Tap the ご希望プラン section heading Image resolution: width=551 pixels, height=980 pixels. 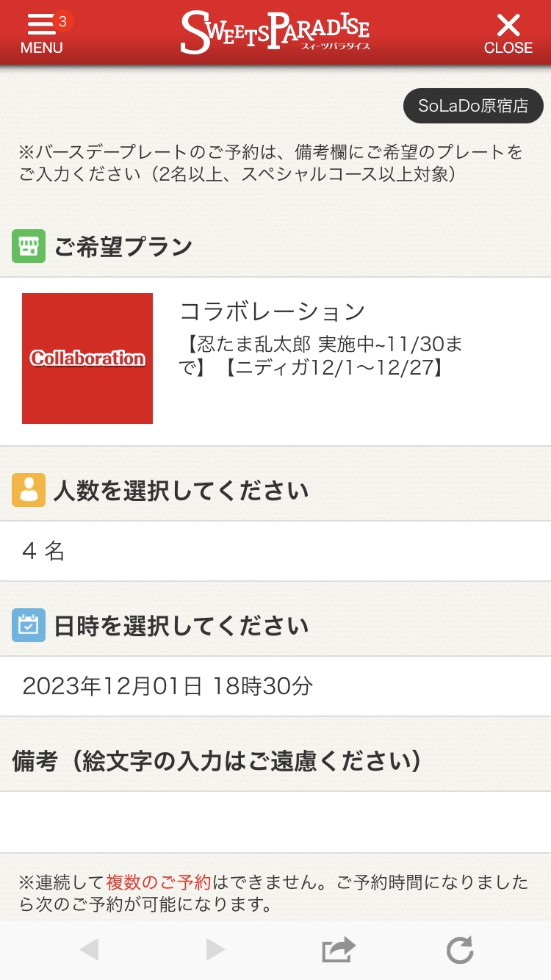click(x=123, y=247)
